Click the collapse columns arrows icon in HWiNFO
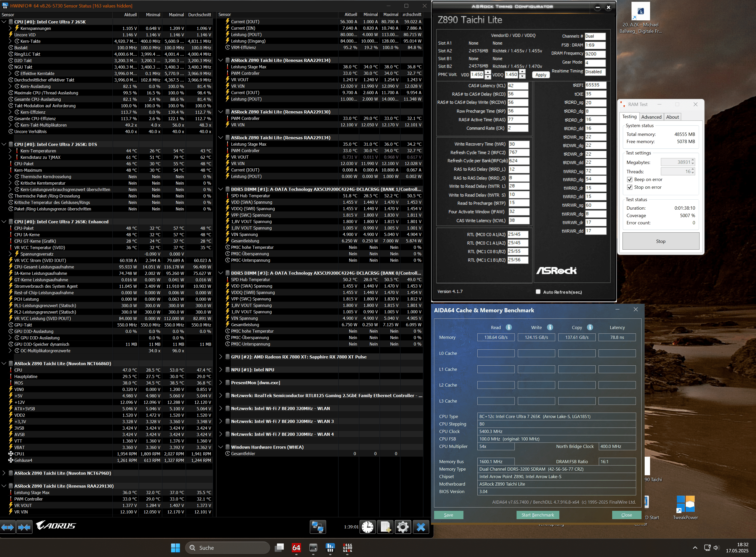This screenshot has width=756, height=557. [24, 527]
